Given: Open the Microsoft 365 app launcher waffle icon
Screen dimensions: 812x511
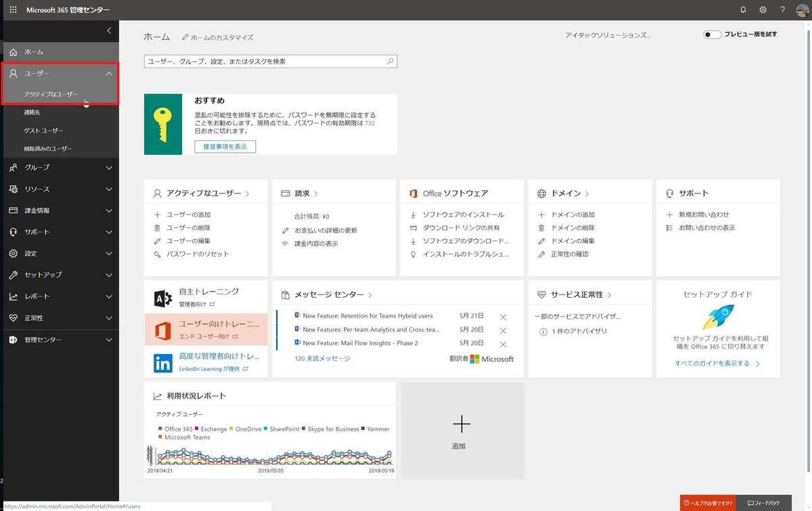Looking at the screenshot, I should 12,9.
